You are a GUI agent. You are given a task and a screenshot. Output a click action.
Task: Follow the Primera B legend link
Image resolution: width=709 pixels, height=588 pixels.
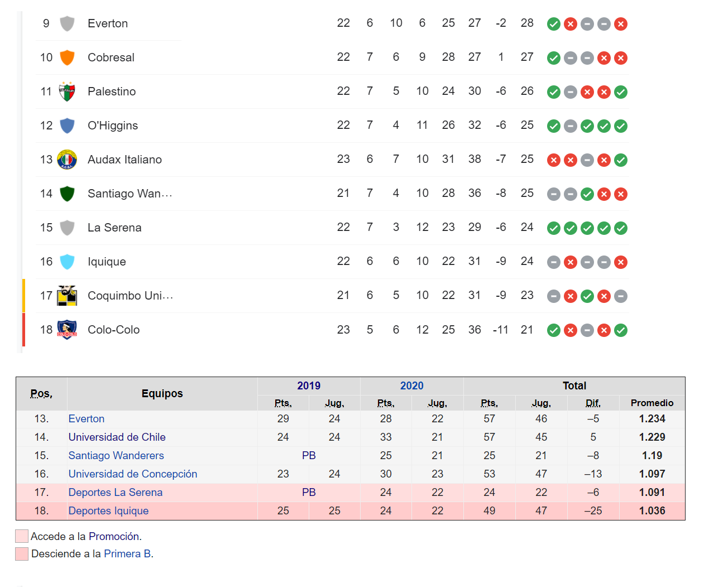pos(127,553)
